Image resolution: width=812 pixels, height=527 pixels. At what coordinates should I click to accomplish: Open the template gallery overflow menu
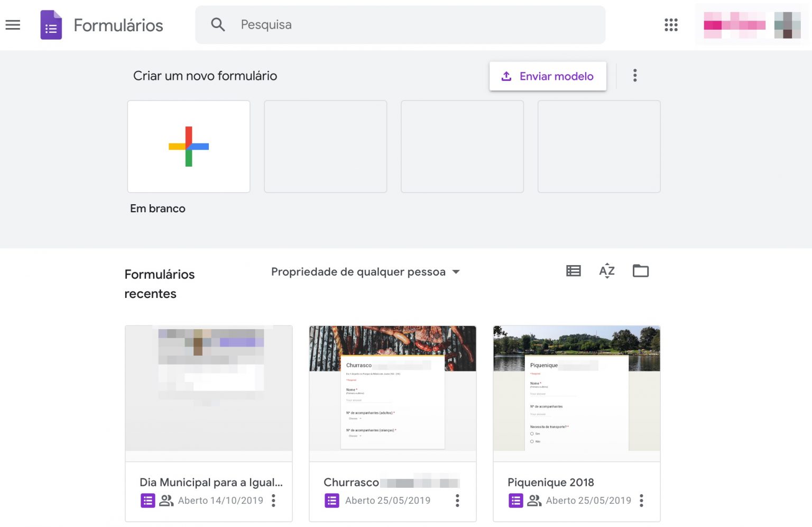pos(634,76)
